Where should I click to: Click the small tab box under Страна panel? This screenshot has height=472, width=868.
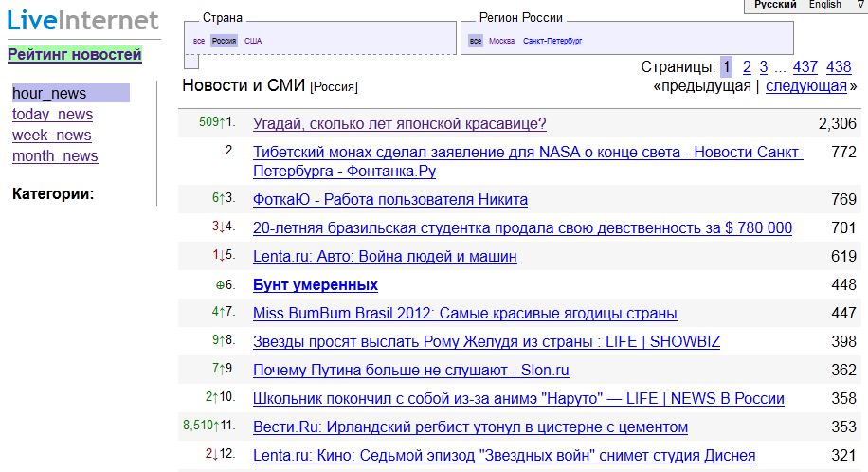point(190,62)
